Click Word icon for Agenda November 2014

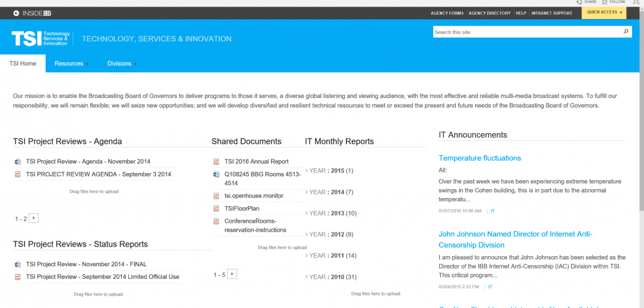[18, 162]
